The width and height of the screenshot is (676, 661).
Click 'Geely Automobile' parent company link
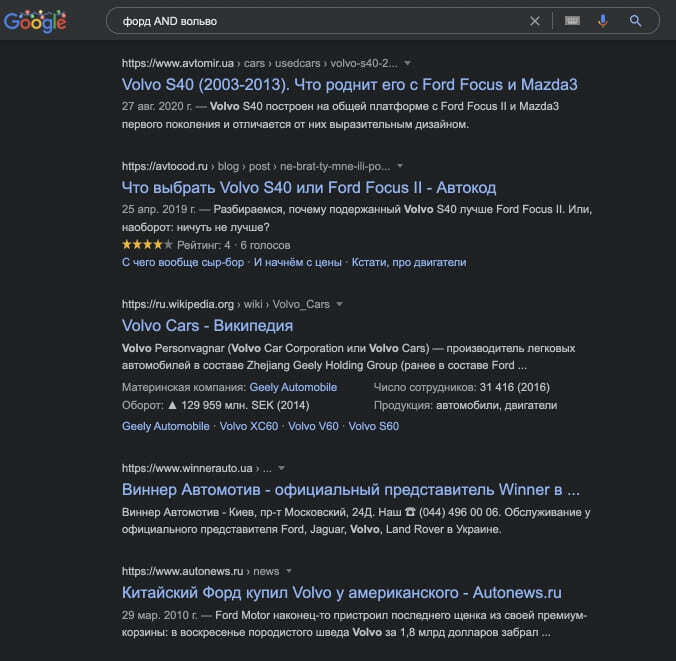(293, 387)
